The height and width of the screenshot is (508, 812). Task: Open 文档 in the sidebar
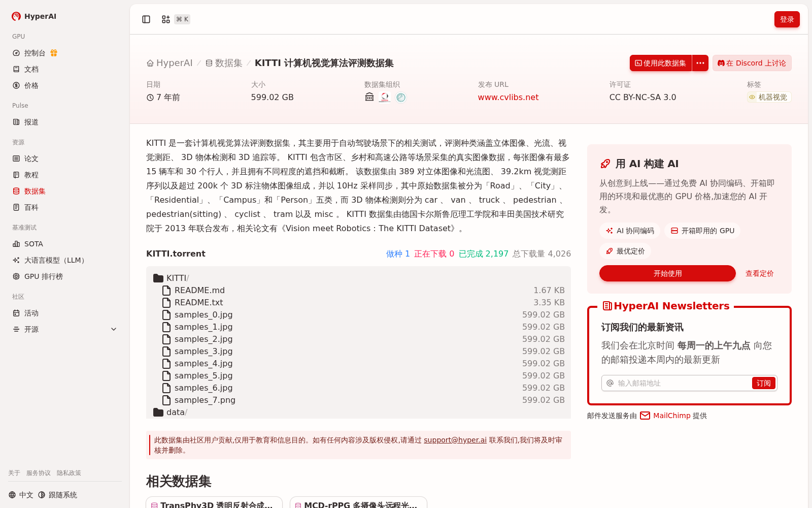point(65,69)
